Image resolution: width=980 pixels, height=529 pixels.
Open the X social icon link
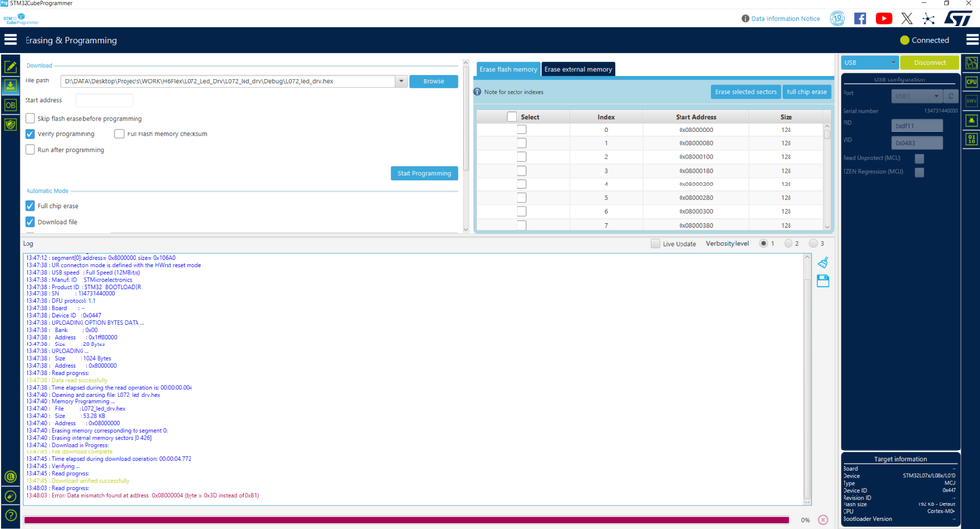907,18
